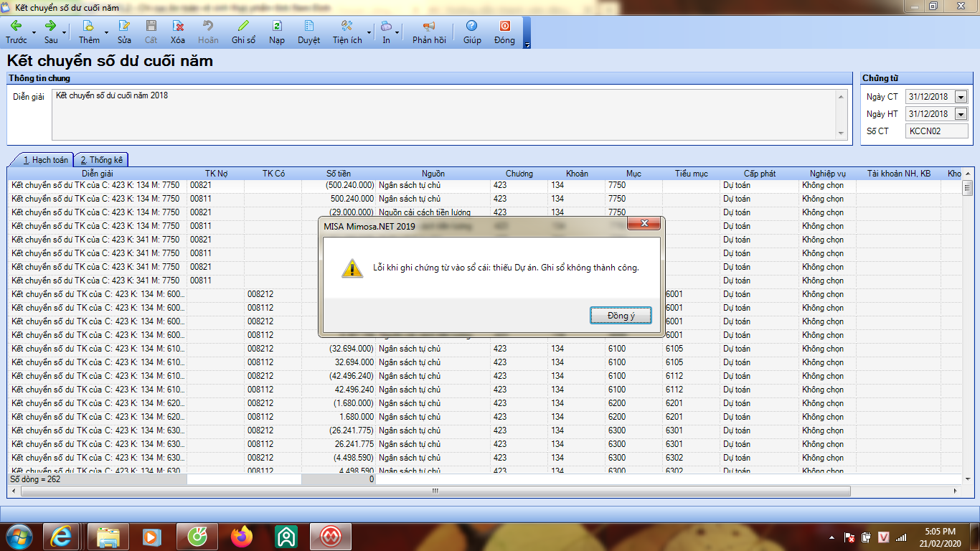Open the Giúp help icon
This screenshot has height=551, width=980.
[x=471, y=26]
